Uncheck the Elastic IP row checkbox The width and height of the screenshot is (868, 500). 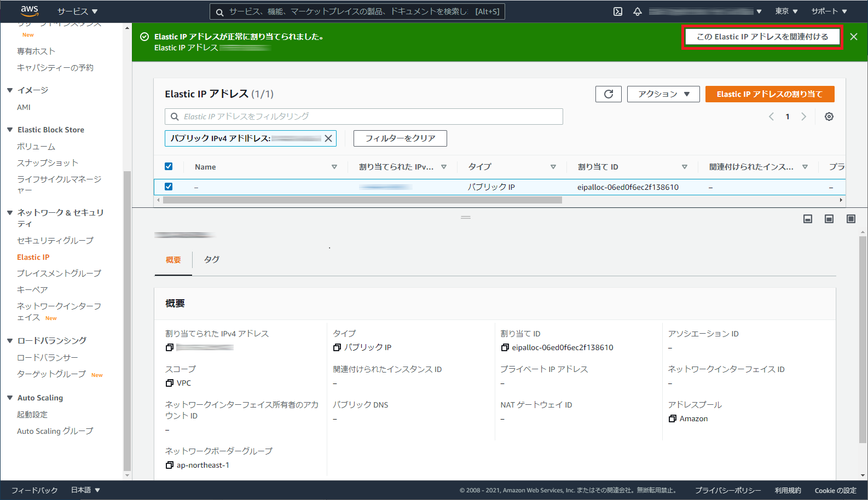pyautogui.click(x=169, y=187)
